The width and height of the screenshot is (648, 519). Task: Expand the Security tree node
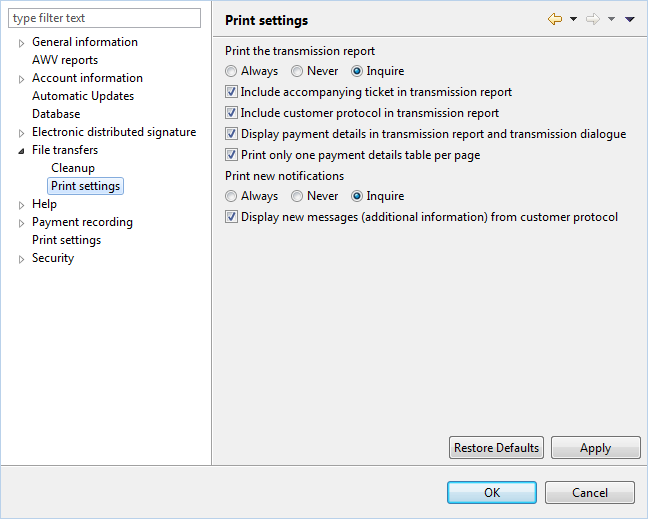tap(21, 259)
